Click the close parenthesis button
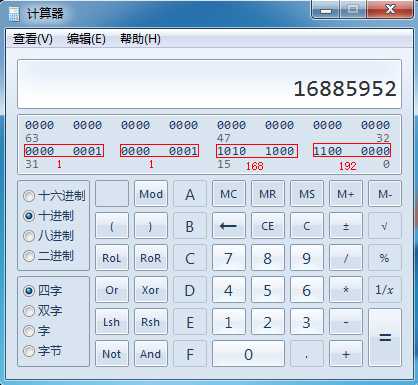This screenshot has height=385, width=418. pyautogui.click(x=151, y=226)
